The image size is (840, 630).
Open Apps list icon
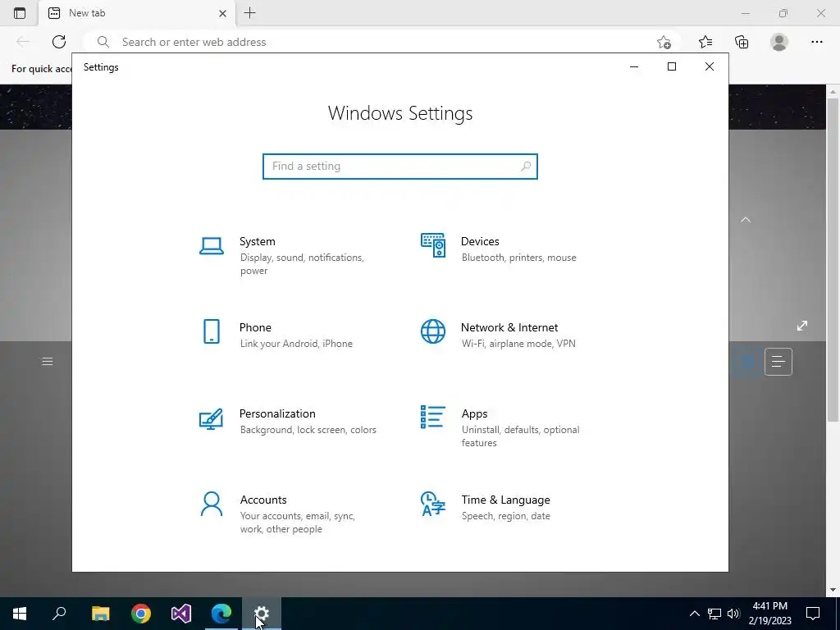433,417
